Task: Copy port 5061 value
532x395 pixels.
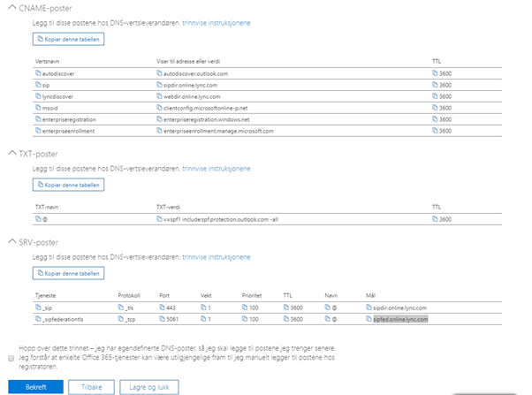Action: [163, 319]
